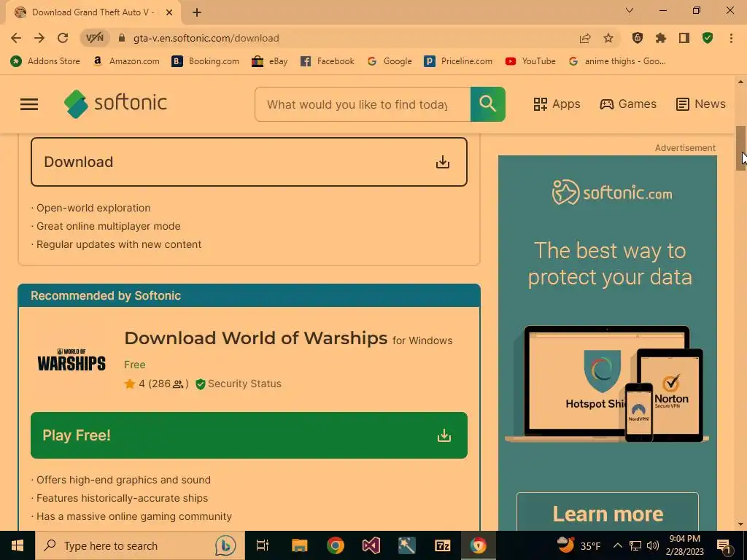Open the 7-Zip taskbar icon
Viewport: 747px width, 560px height.
coord(443,545)
